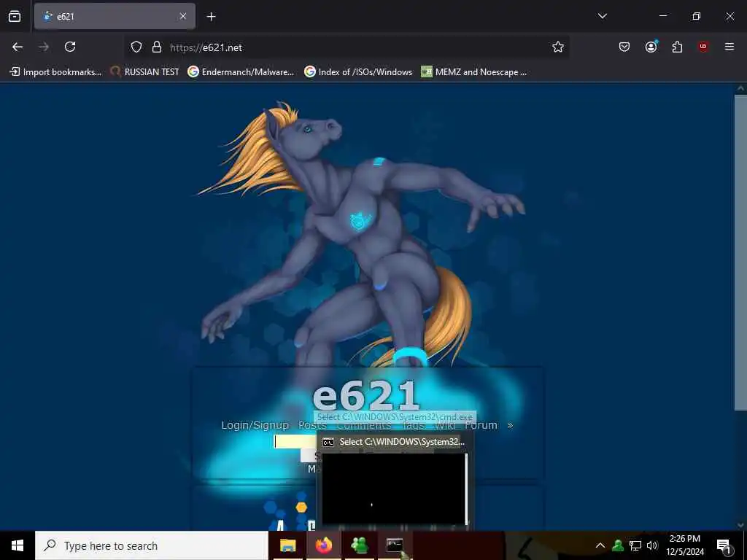747x560 pixels.
Task: Open the Forum link
Action: [x=481, y=425]
